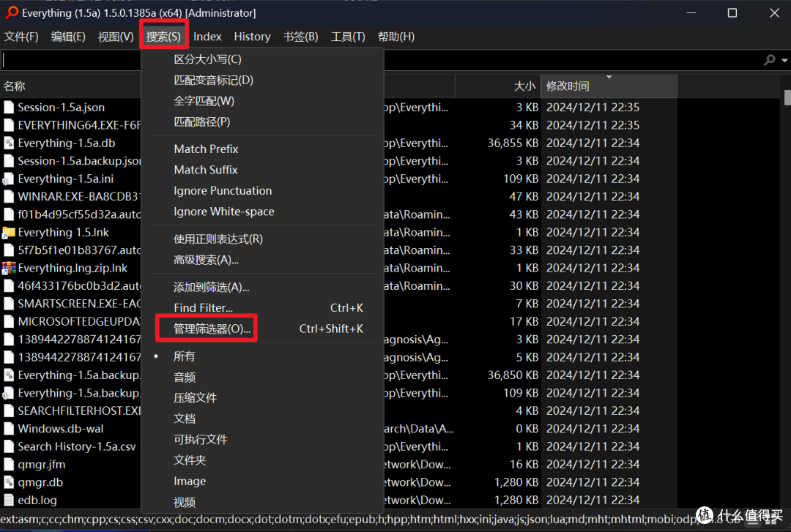Click the file icon of qmgr.jfm
Viewport: 791px width, 532px height.
tap(9, 465)
